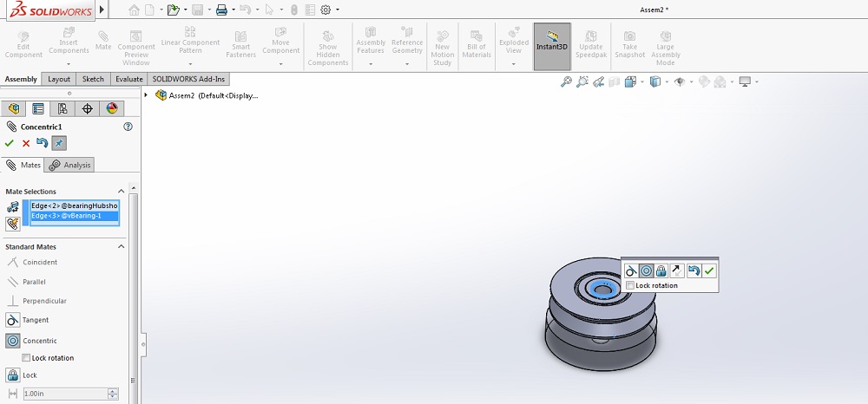Viewport: 868px width, 404px height.
Task: Click the Previous View icon
Action: click(x=598, y=81)
